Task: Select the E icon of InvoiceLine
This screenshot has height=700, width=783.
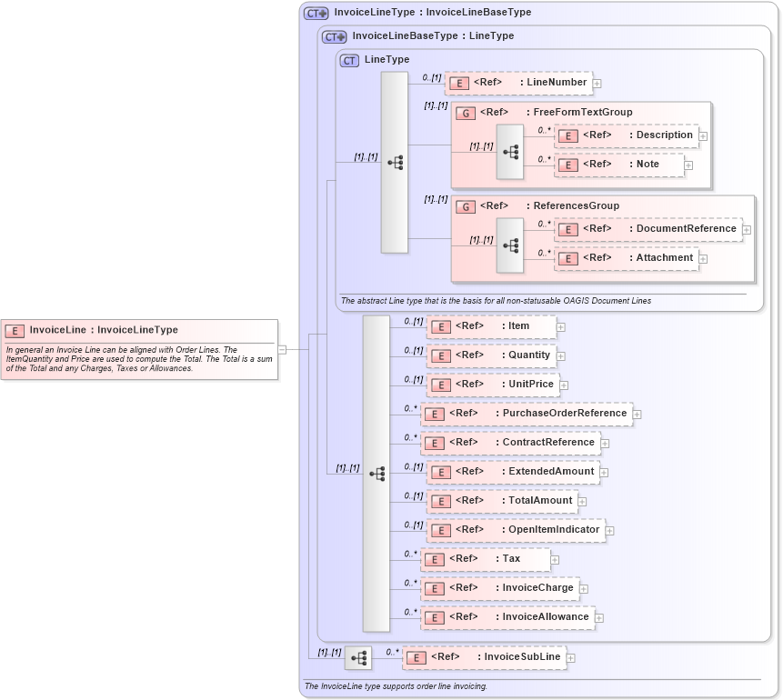Action: (13, 330)
